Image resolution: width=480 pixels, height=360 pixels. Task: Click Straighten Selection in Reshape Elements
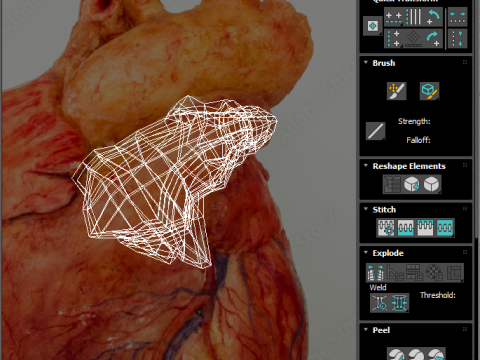tap(392, 184)
